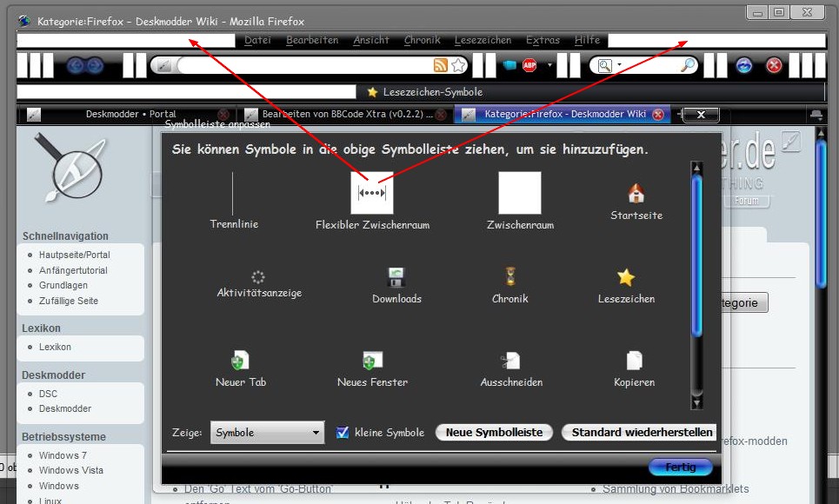Open the search engine selector dropdown
The width and height of the screenshot is (839, 504).
click(609, 65)
